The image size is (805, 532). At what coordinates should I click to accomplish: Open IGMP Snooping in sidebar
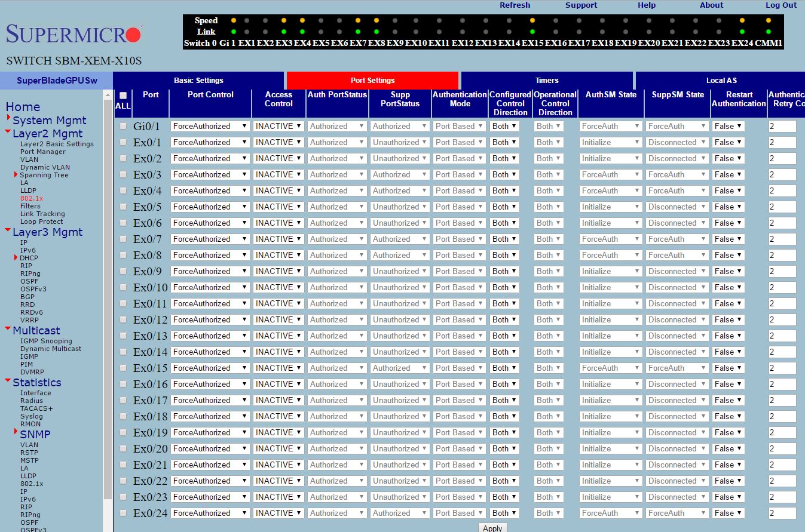pos(46,341)
